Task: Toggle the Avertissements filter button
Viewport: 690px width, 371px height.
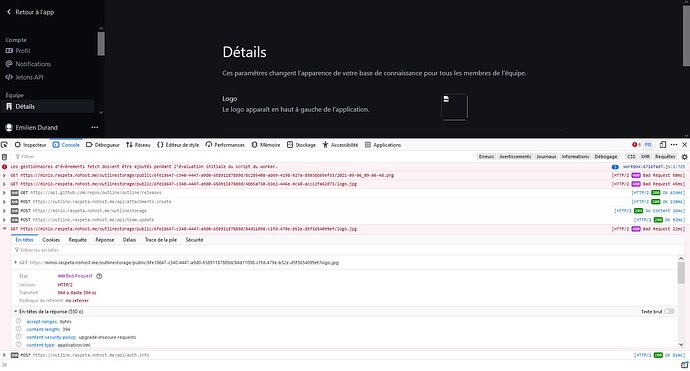Action: [x=515, y=157]
